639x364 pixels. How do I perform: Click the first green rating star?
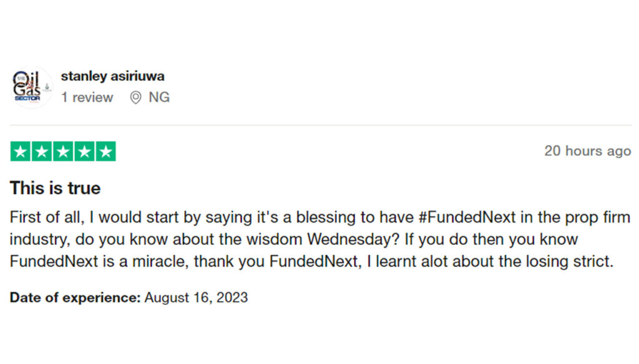[20, 151]
